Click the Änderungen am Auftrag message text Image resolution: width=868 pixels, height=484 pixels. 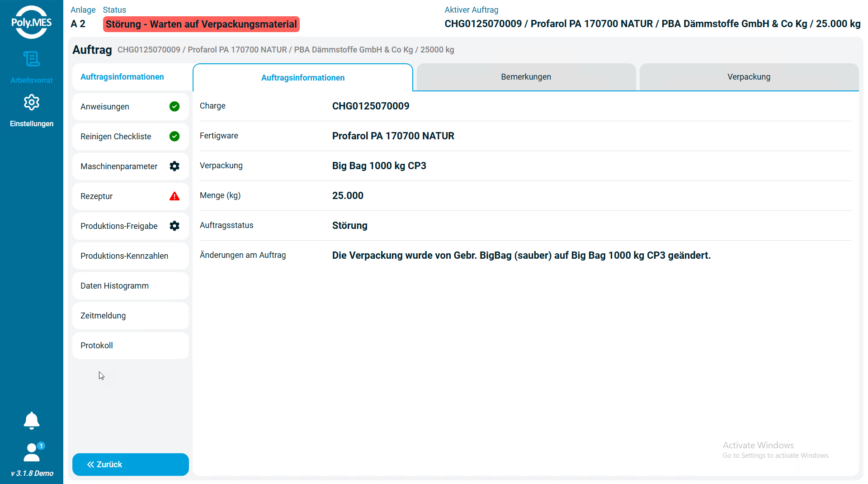point(521,256)
